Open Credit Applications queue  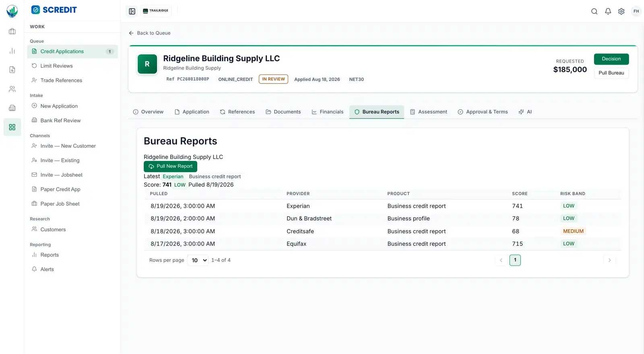(72, 51)
